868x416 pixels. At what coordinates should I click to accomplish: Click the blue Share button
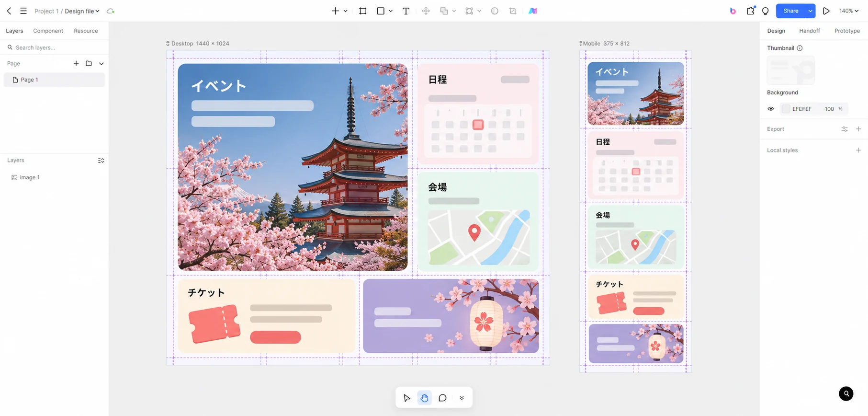[791, 11]
